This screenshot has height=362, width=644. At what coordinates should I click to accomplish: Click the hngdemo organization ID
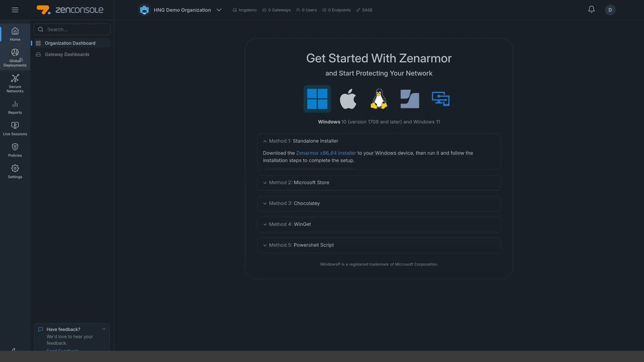pos(245,10)
